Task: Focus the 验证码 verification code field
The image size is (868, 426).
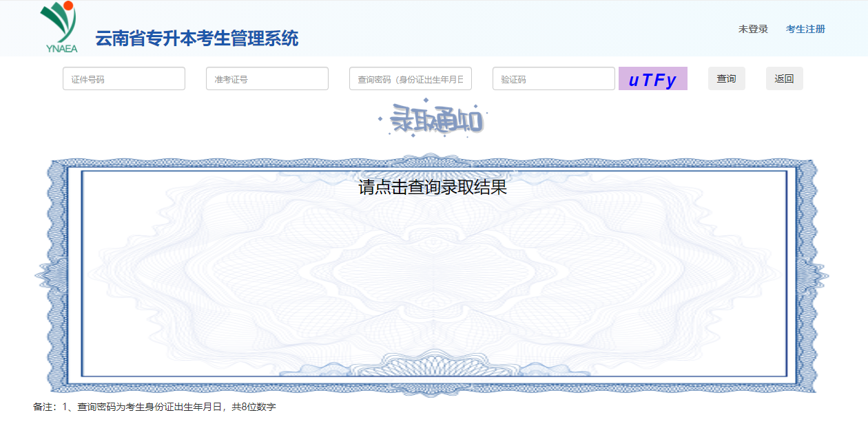Action: pos(553,78)
